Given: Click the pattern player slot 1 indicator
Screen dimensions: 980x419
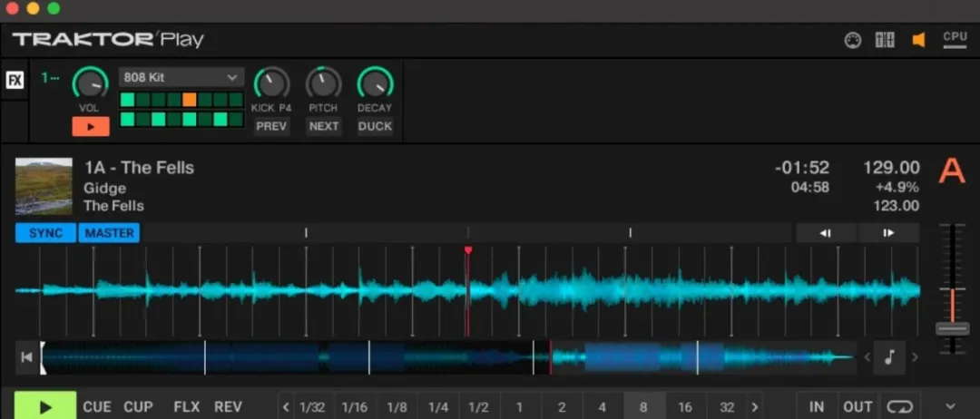Looking at the screenshot, I should click(49, 78).
